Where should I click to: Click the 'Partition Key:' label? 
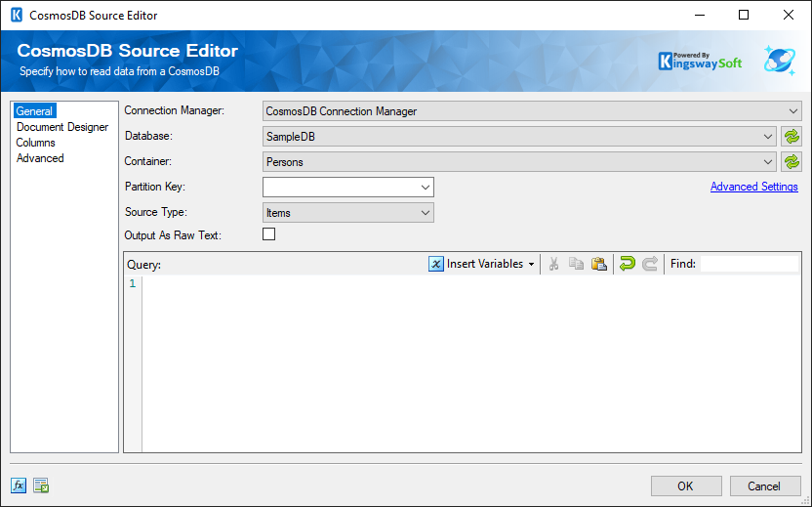(155, 187)
